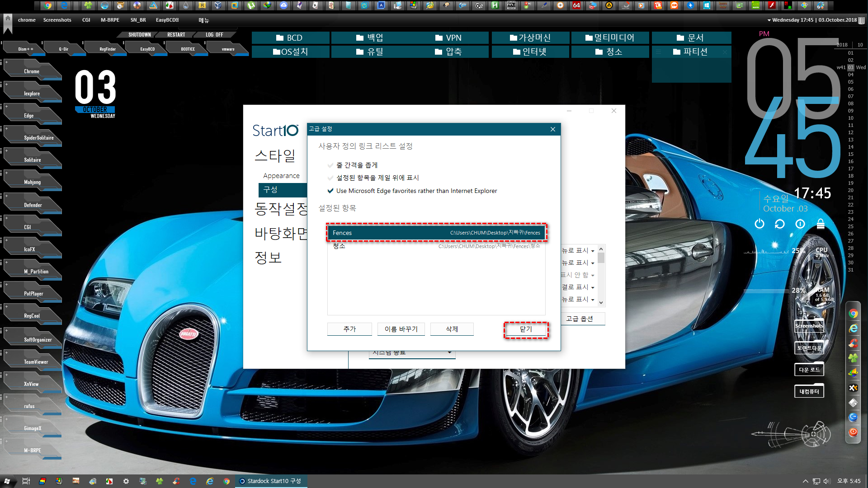868x488 pixels.
Task: Open the clover icon in top launcher bar
Action: coord(88,5)
